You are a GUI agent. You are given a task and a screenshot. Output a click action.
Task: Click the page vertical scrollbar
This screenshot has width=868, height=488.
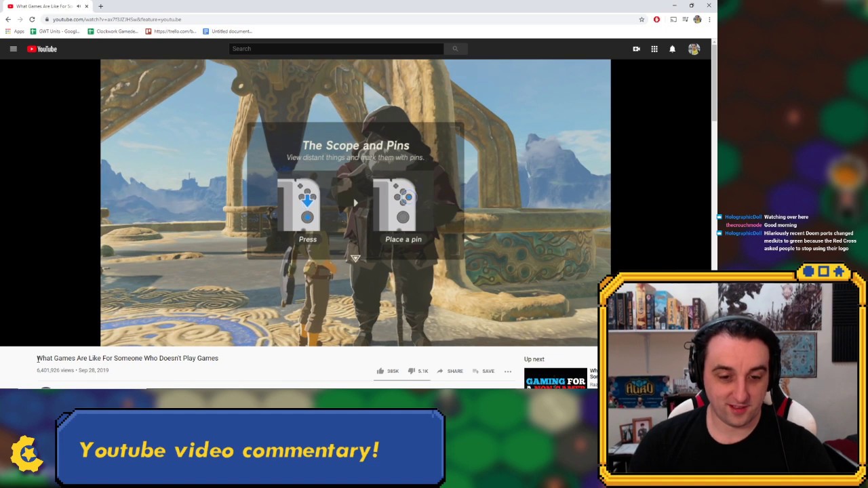714,81
